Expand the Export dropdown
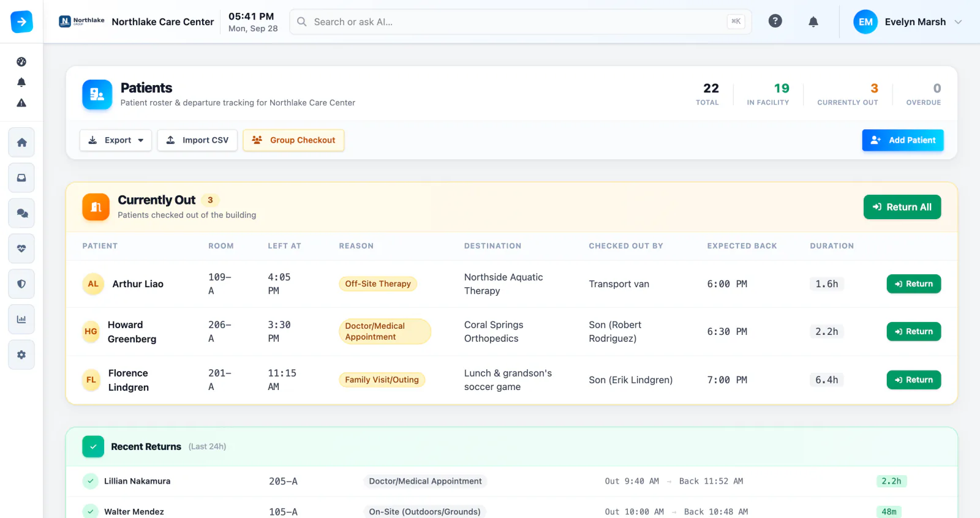This screenshot has width=980, height=518. (116, 140)
